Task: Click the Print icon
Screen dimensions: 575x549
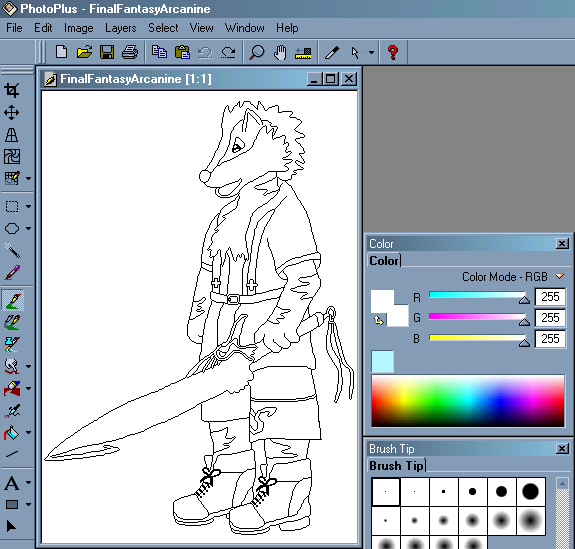Action: (130, 52)
